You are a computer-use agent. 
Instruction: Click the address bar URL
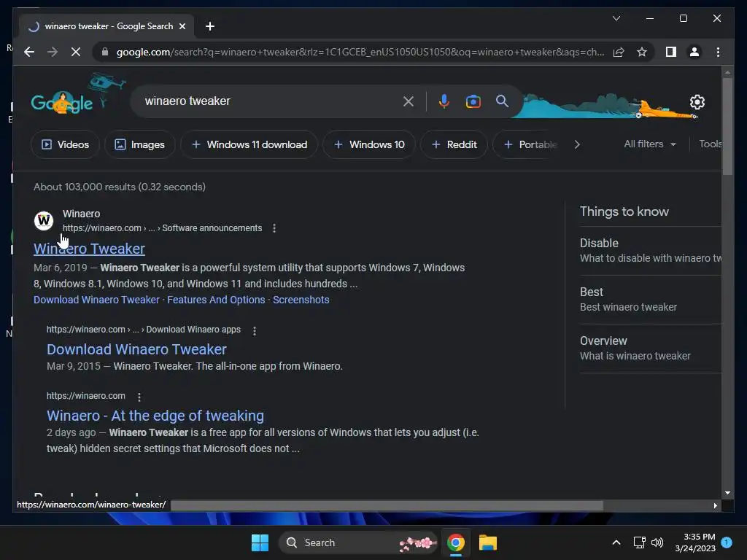coord(360,52)
